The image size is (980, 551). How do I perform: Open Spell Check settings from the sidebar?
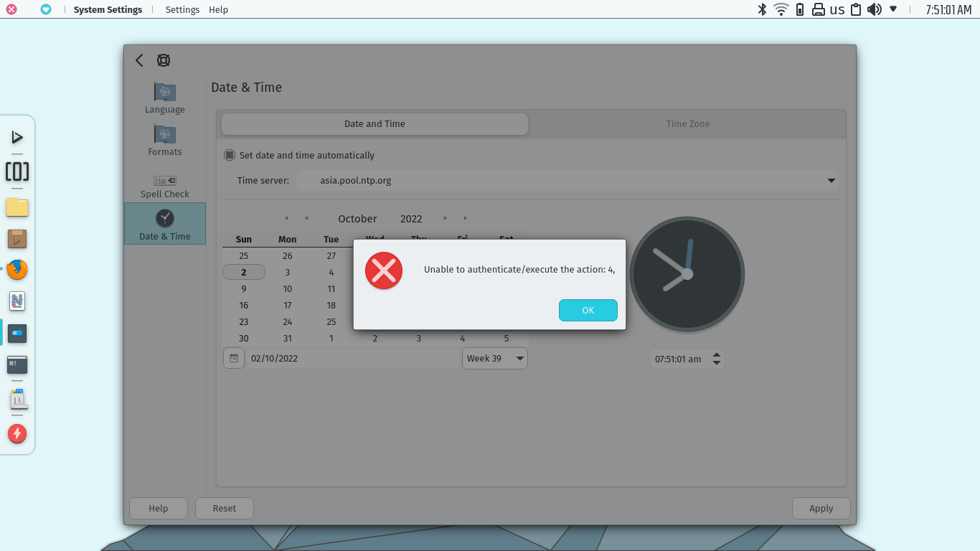point(164,179)
